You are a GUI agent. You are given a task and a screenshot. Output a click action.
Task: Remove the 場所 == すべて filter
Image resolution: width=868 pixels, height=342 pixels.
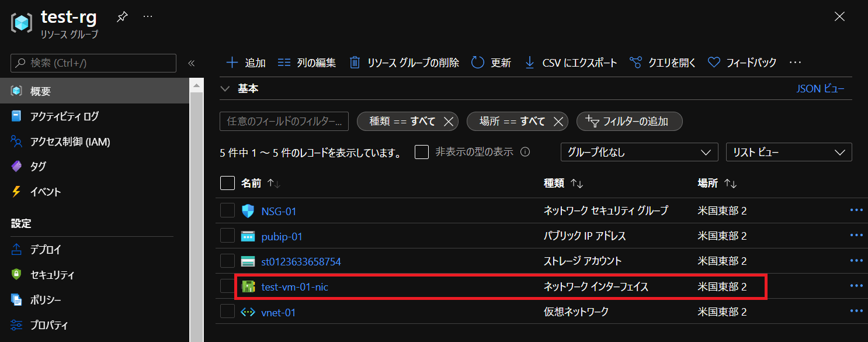click(x=558, y=122)
